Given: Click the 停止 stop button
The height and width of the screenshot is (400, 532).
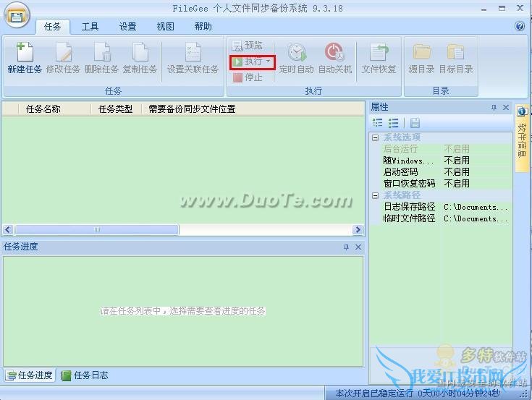Looking at the screenshot, I should 248,77.
